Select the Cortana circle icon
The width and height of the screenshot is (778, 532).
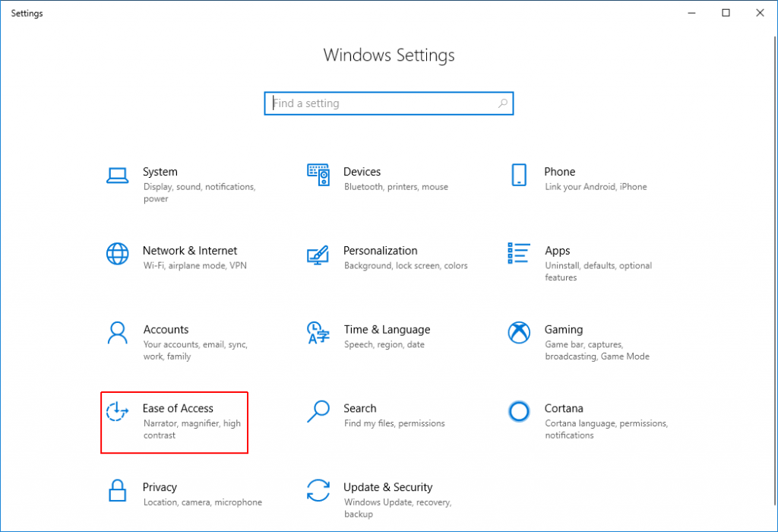519,411
